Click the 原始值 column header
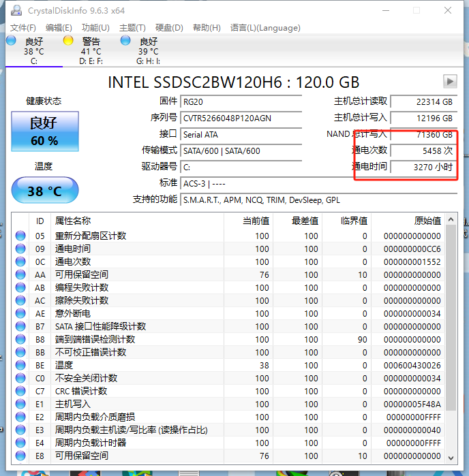 point(408,221)
